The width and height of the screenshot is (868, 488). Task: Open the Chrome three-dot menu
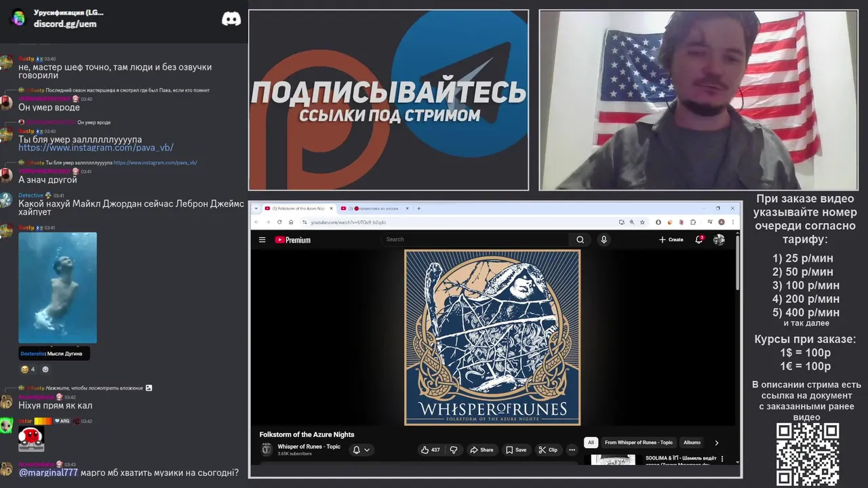(x=732, y=222)
